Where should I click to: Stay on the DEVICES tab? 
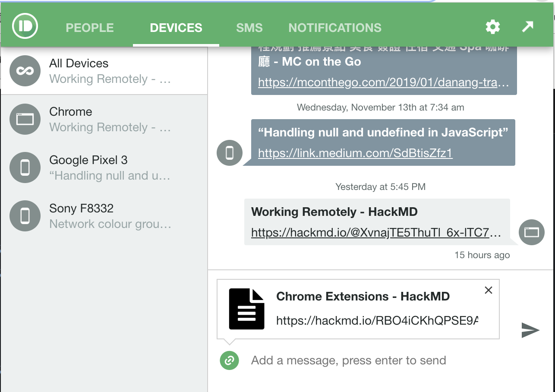tap(176, 28)
